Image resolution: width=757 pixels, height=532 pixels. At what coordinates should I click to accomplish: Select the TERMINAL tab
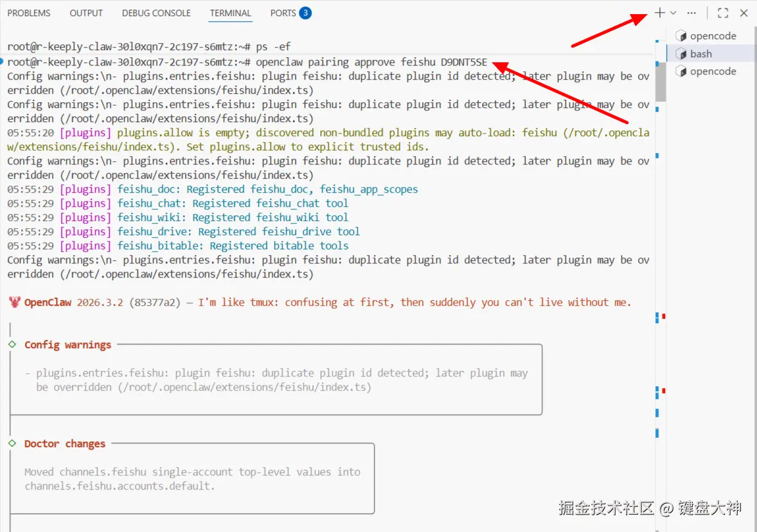[x=230, y=13]
